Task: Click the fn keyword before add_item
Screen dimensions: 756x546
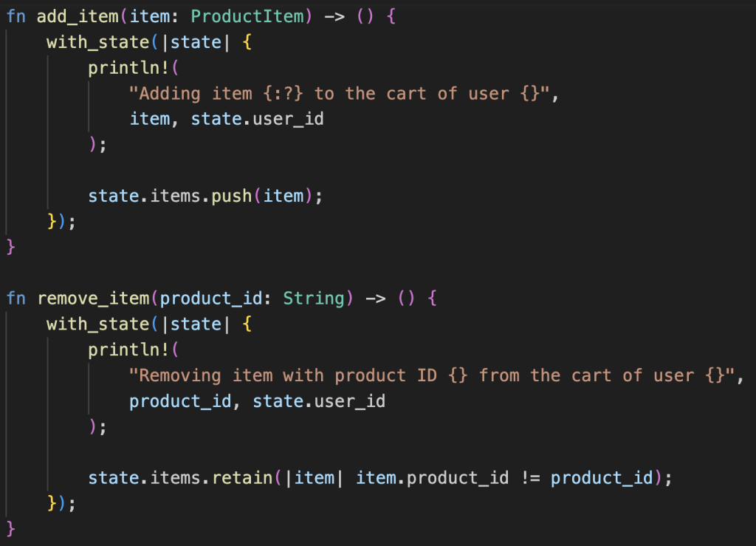Action: (16, 16)
